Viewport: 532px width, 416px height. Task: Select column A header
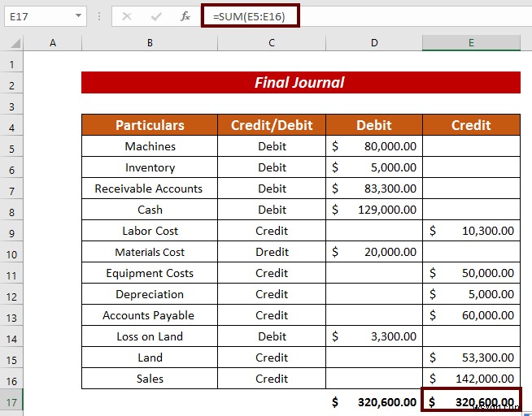pyautogui.click(x=53, y=43)
